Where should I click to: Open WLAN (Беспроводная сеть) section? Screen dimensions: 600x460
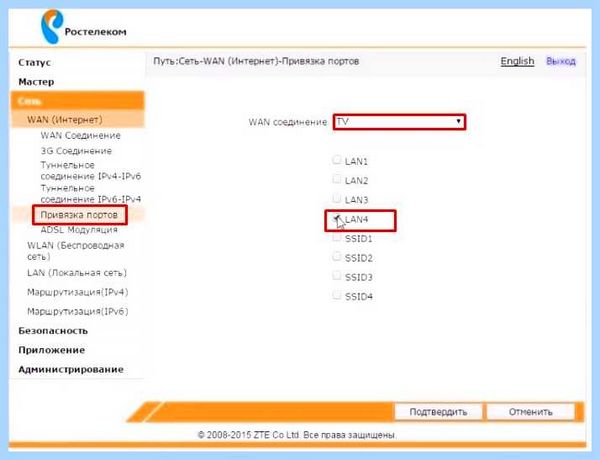pyautogui.click(x=76, y=251)
